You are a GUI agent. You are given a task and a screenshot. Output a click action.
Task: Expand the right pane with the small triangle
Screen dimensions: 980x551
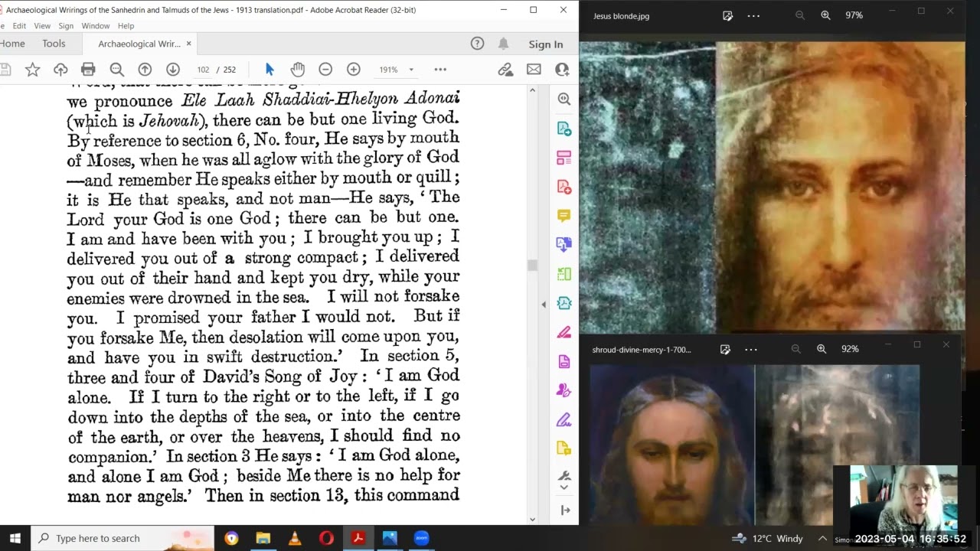544,304
